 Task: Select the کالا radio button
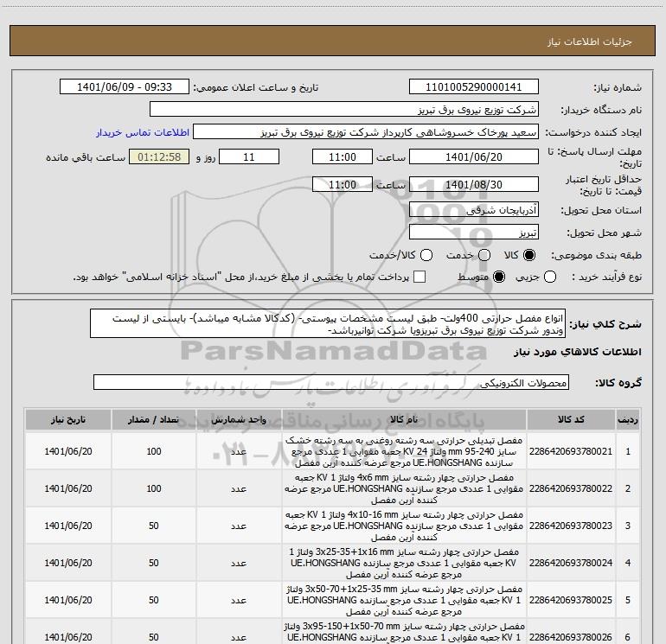(x=529, y=255)
